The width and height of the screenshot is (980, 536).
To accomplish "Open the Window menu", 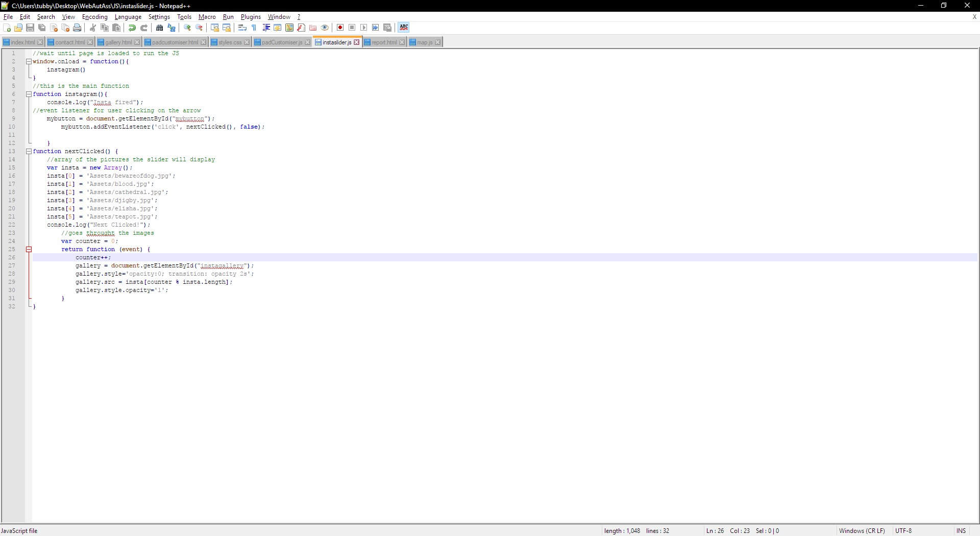I will 279,17.
